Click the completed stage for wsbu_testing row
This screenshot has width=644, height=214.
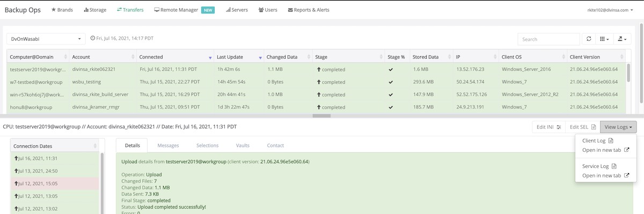pyautogui.click(x=331, y=82)
